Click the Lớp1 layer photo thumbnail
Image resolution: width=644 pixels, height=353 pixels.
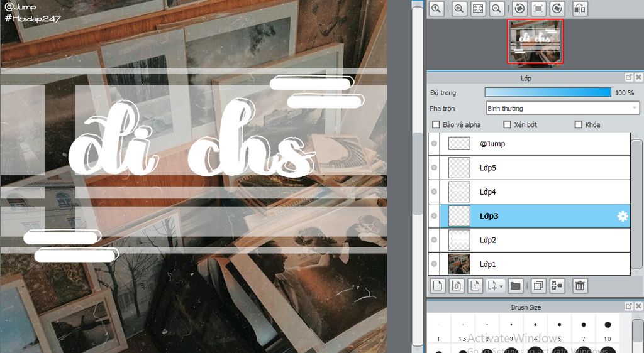pyautogui.click(x=459, y=264)
